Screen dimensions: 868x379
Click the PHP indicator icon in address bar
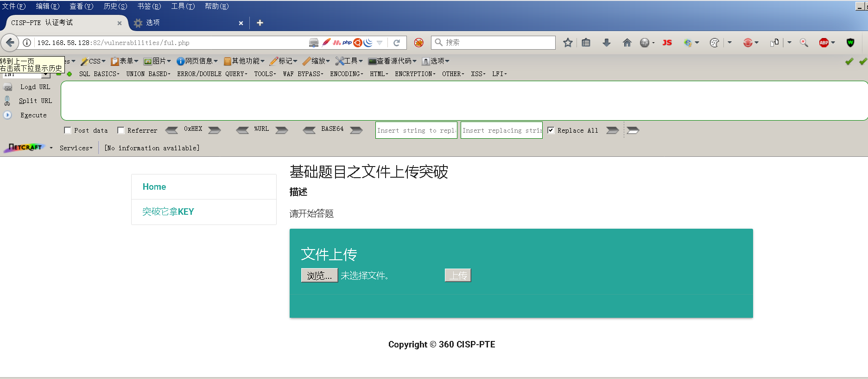347,43
